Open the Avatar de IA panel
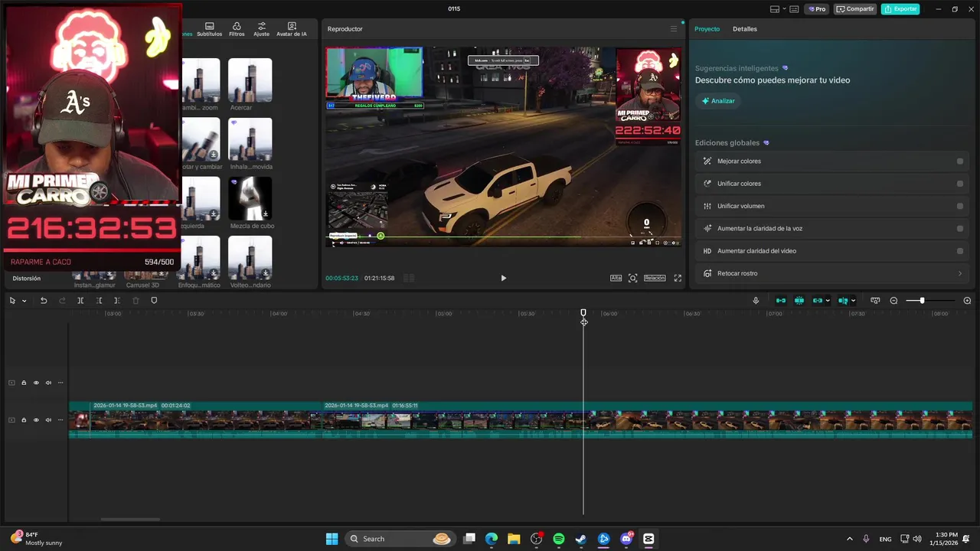 [291, 29]
